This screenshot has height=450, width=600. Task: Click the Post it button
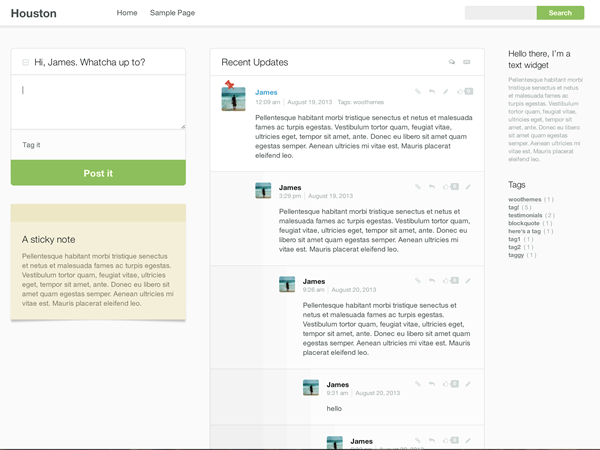pos(98,173)
